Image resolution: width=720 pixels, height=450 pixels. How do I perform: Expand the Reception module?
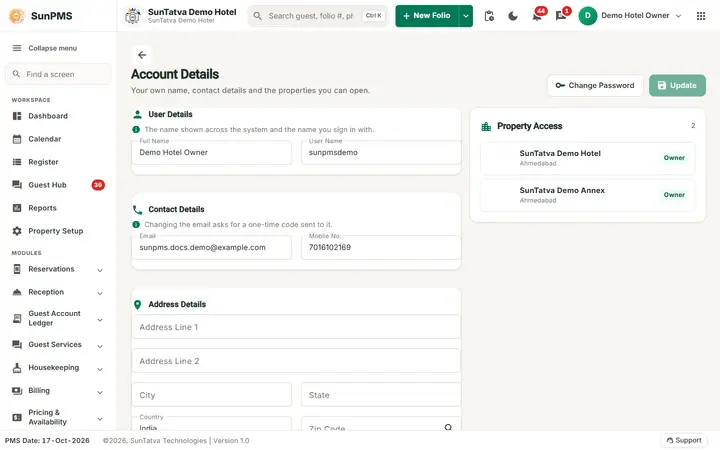[x=100, y=293]
